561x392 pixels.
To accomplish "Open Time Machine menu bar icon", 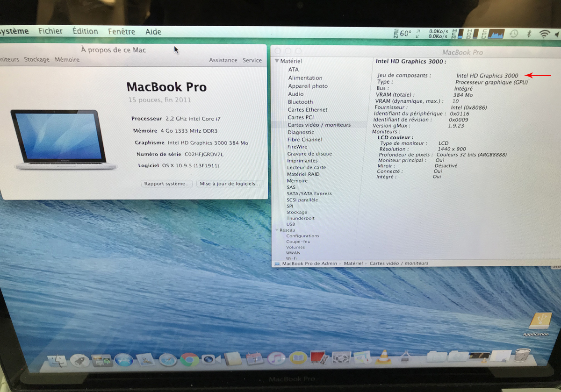I will point(513,34).
